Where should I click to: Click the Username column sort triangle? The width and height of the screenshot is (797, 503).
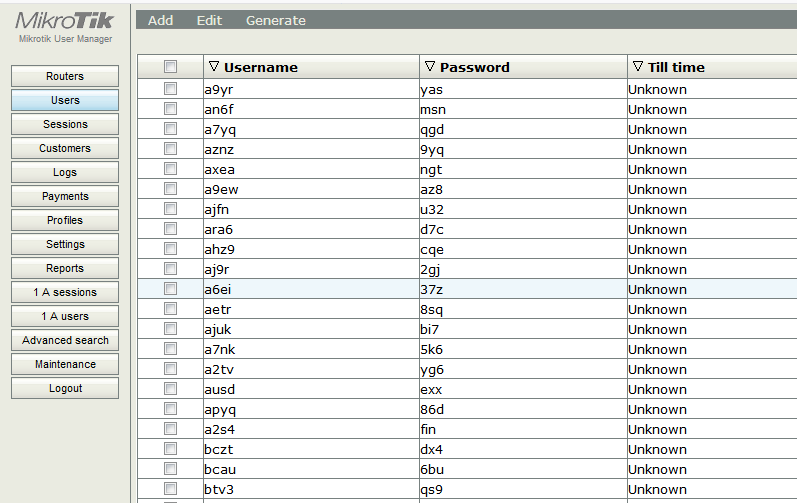coord(214,67)
